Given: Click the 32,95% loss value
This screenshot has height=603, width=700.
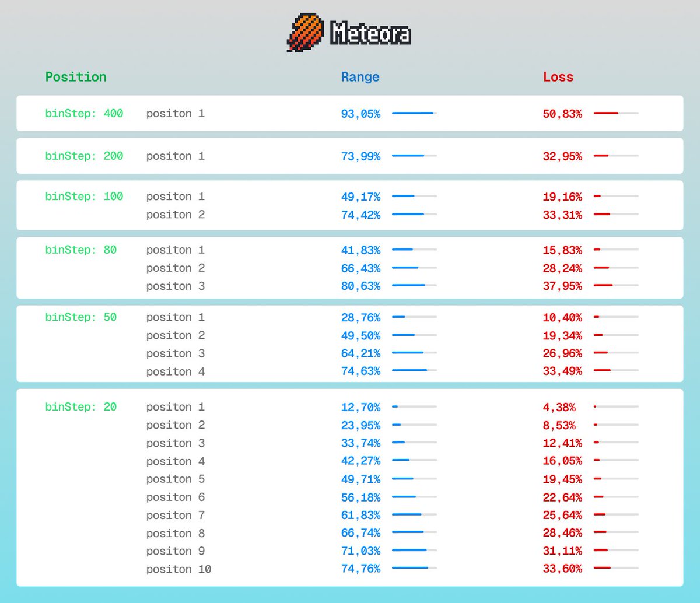Looking at the screenshot, I should point(562,156).
